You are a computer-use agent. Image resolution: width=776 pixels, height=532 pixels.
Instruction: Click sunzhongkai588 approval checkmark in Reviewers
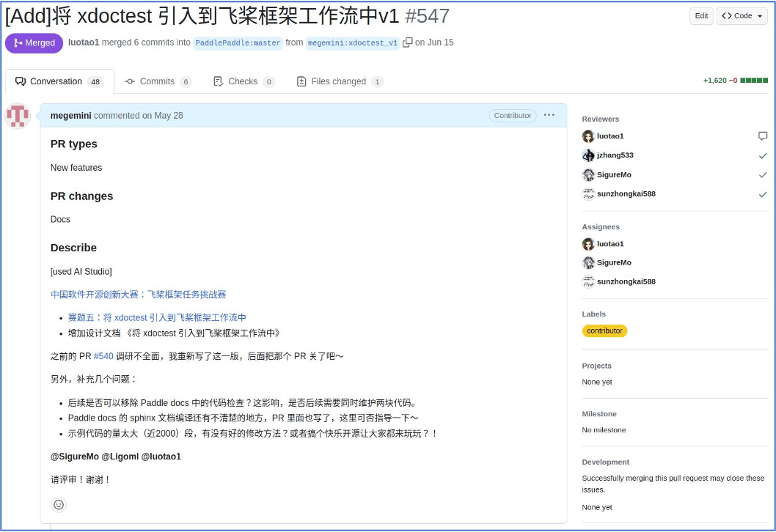[763, 194]
